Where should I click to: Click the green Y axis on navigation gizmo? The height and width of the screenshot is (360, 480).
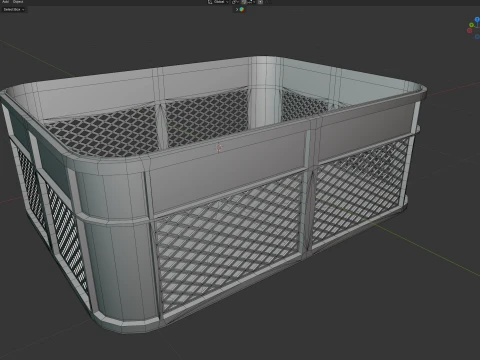471,25
